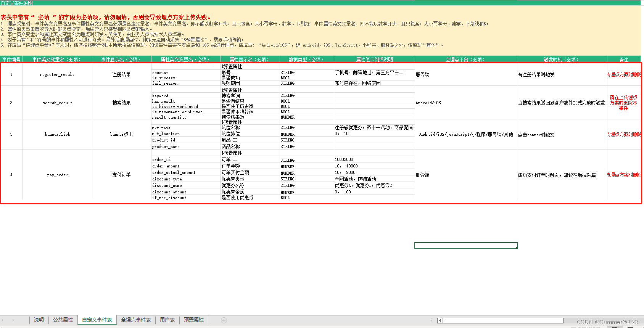Select the 支付订单 cell
The width and height of the screenshot is (644, 328).
[122, 175]
